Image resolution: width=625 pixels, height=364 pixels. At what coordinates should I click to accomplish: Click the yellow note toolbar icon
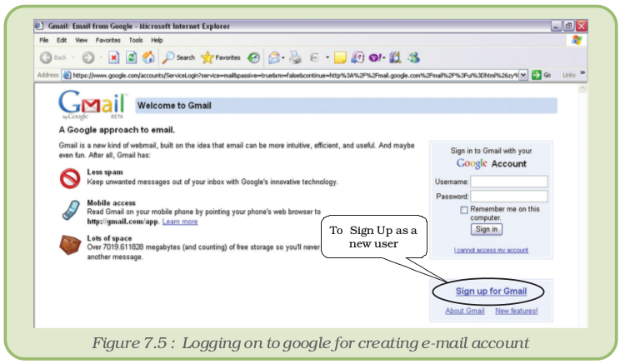[340, 57]
